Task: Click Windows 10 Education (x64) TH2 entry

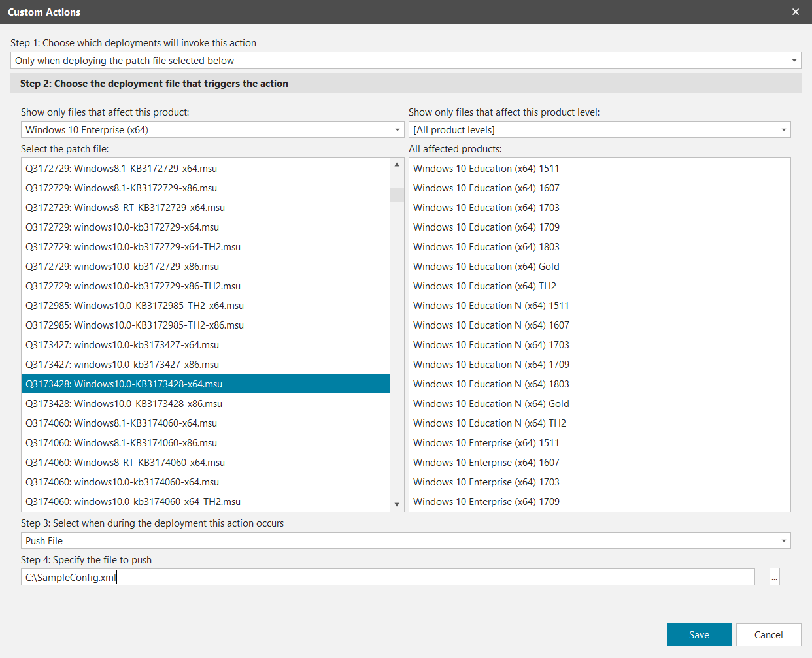Action: 600,286
